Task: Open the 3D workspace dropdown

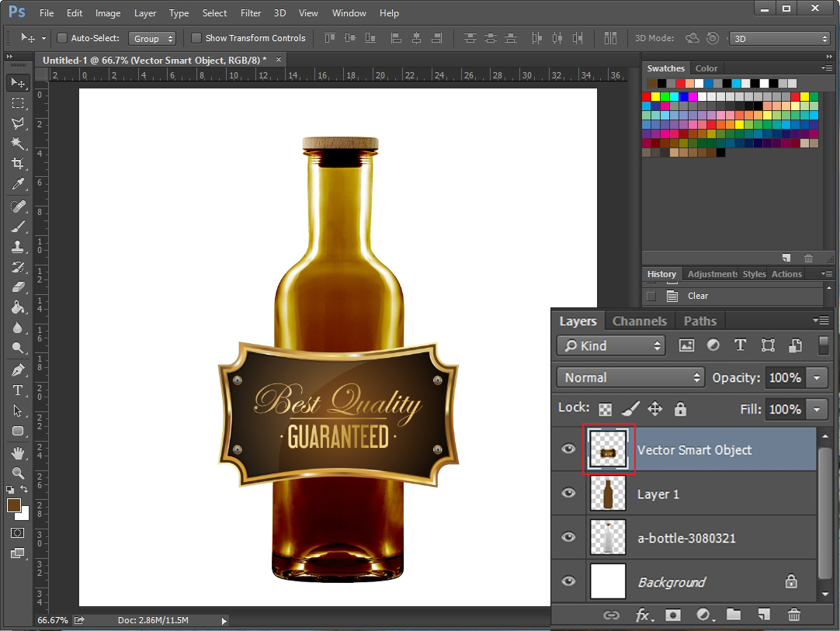Action: point(779,39)
